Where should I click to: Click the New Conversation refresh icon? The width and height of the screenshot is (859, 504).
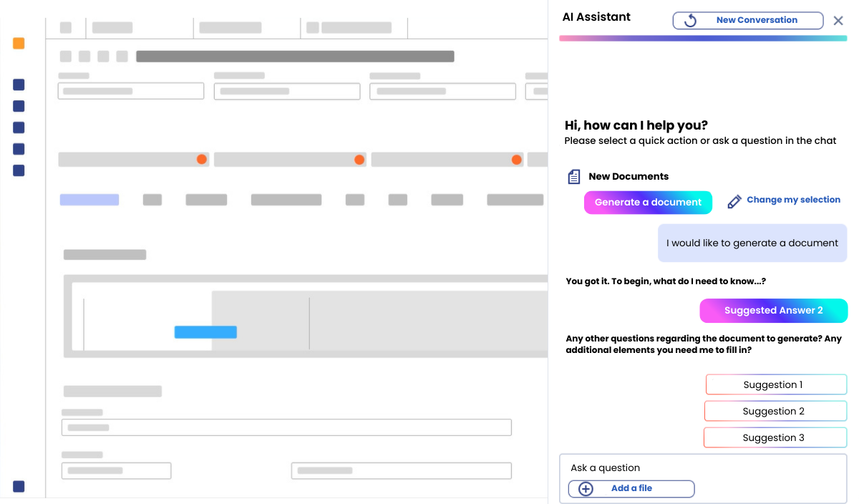coord(690,21)
